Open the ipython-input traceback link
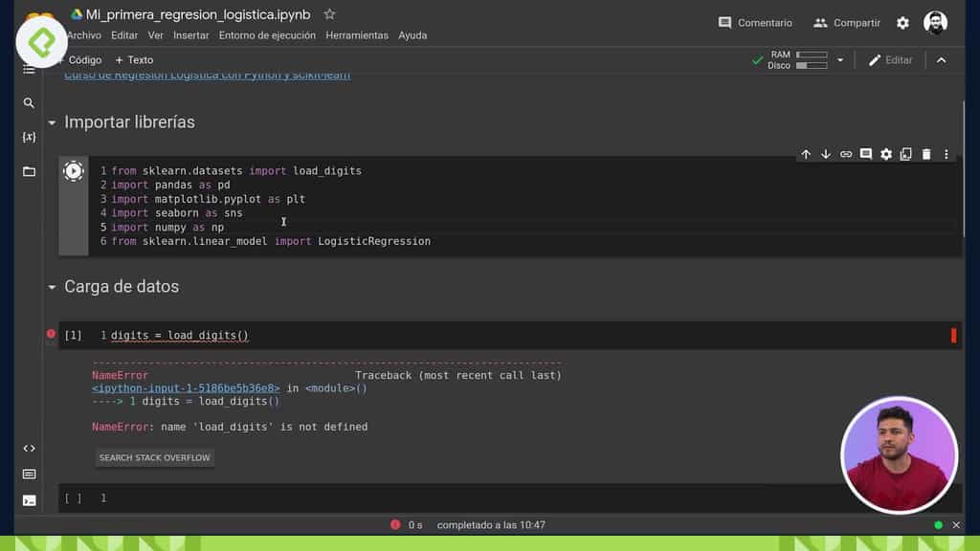 click(184, 387)
